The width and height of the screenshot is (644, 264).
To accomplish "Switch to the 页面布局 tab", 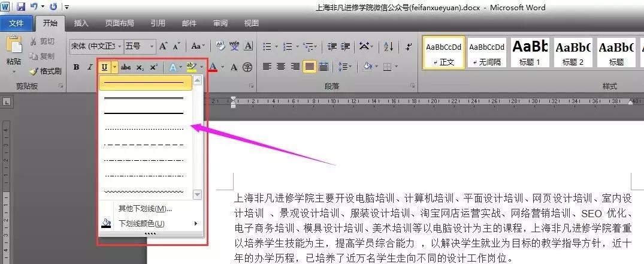I will [x=120, y=23].
